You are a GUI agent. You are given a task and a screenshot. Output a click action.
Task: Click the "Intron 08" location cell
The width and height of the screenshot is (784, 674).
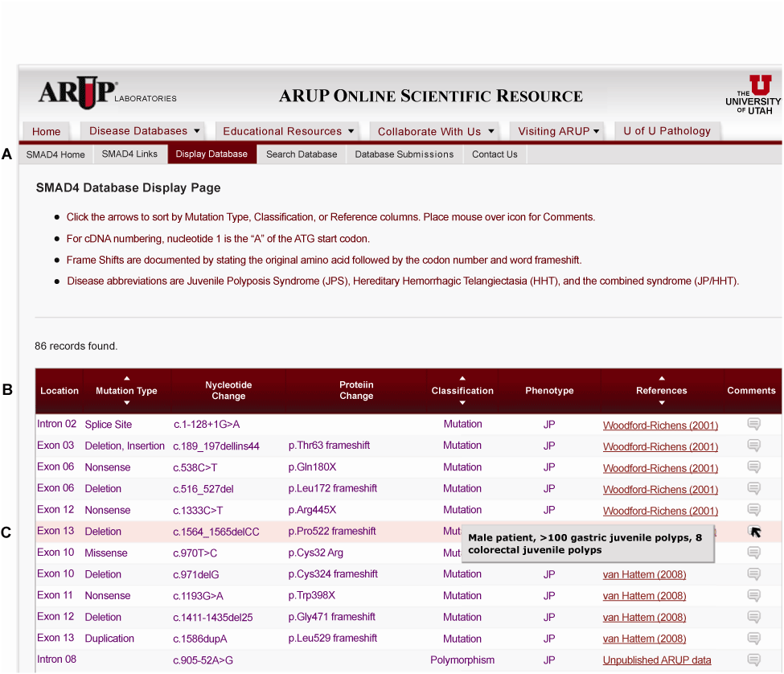click(x=56, y=660)
